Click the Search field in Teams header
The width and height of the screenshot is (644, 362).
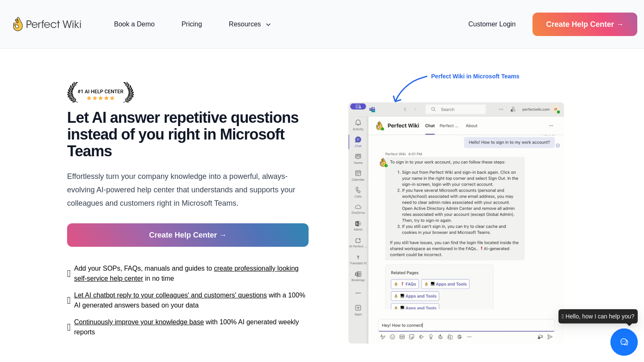pyautogui.click(x=456, y=109)
